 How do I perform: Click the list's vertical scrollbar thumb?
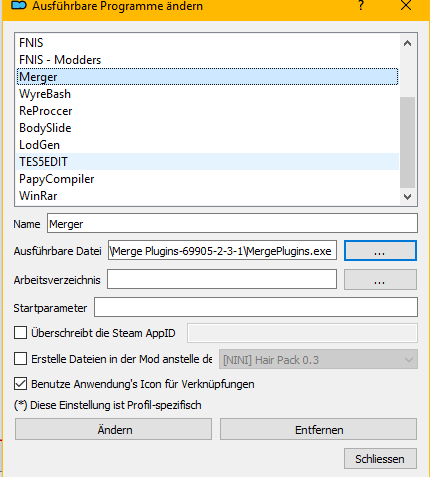[x=407, y=142]
